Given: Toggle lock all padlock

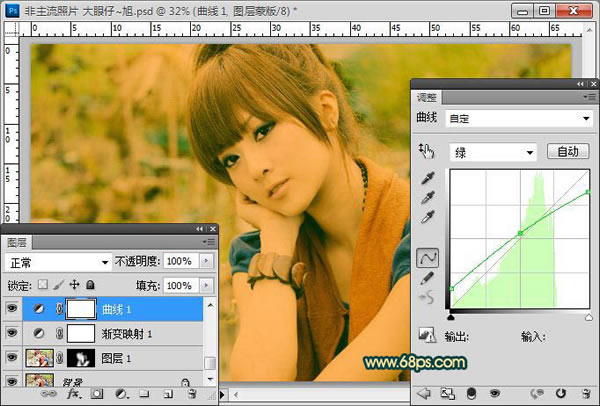Looking at the screenshot, I should pyautogui.click(x=90, y=285).
